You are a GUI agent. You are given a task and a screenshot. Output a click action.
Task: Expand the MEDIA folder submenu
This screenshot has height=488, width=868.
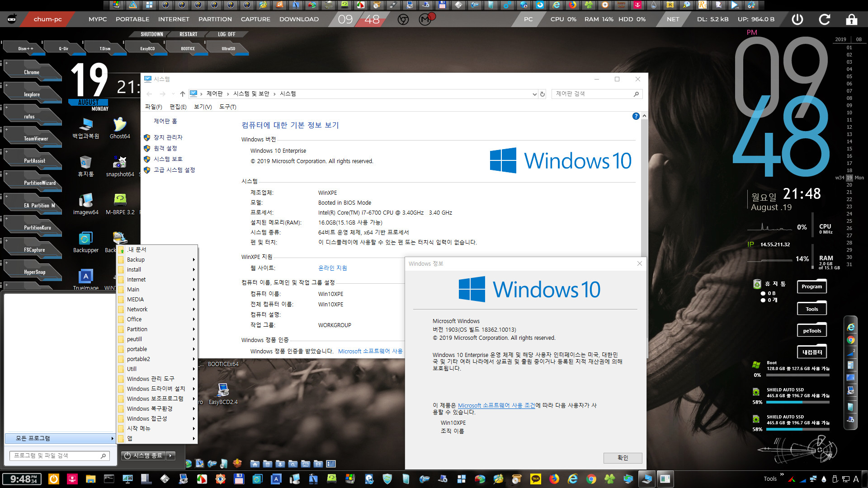point(157,300)
